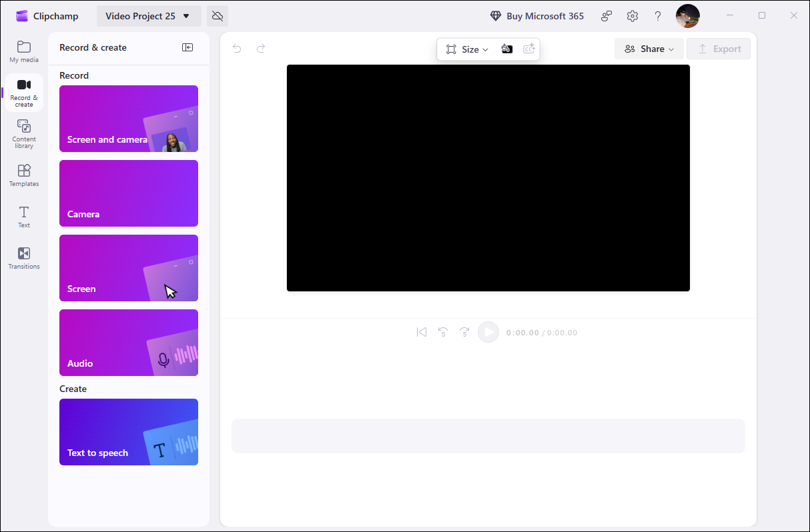Viewport: 810px width, 532px height.
Task: Open the Help question mark
Action: click(658, 16)
